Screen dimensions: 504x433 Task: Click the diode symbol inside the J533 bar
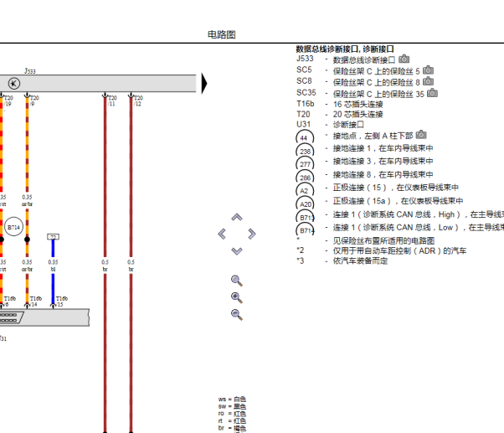click(14, 84)
